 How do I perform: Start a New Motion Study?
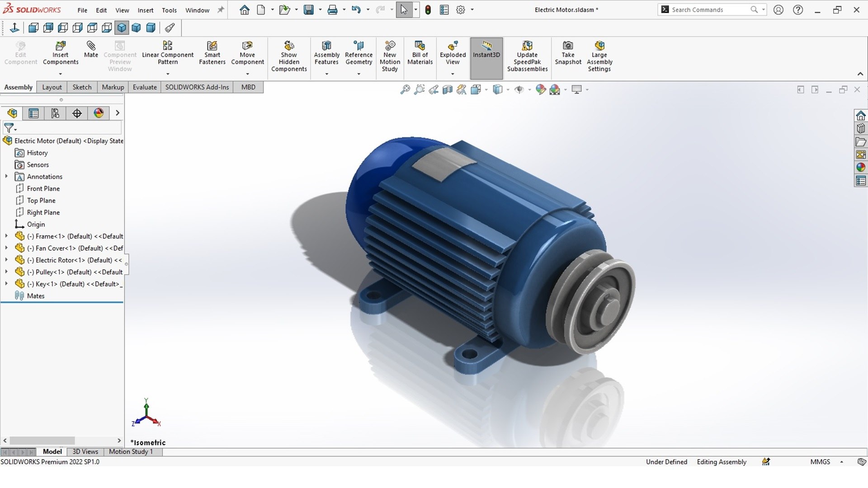coord(390,56)
